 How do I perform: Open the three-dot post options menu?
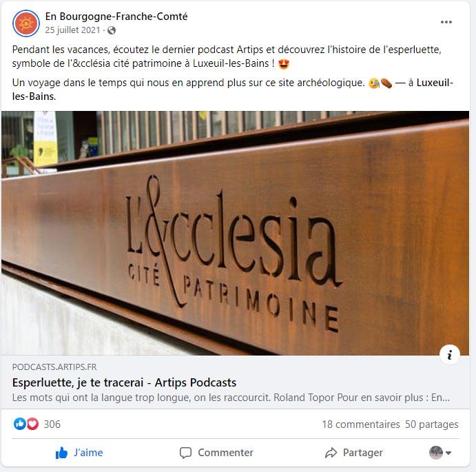tap(446, 22)
